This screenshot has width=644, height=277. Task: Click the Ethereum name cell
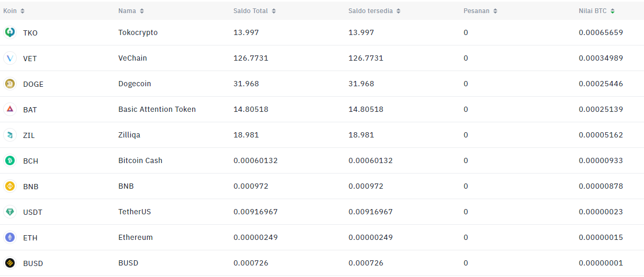coord(136,237)
